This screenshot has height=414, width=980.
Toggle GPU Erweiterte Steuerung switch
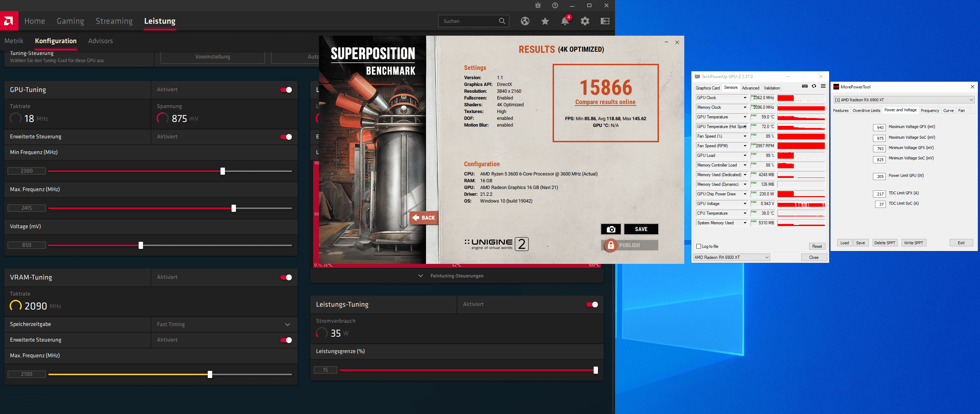click(286, 137)
